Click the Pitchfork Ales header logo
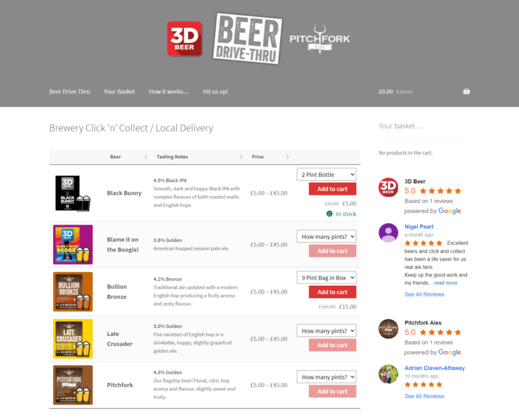 pyautogui.click(x=320, y=39)
